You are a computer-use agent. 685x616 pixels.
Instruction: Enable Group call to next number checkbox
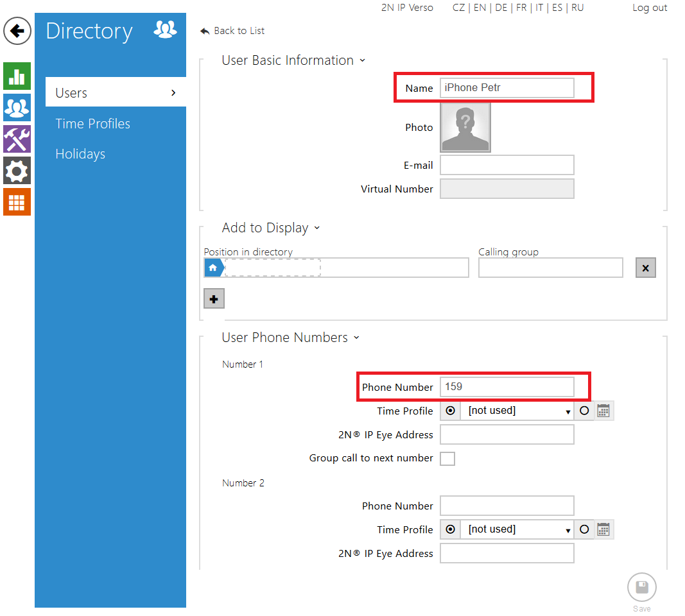coord(447,459)
